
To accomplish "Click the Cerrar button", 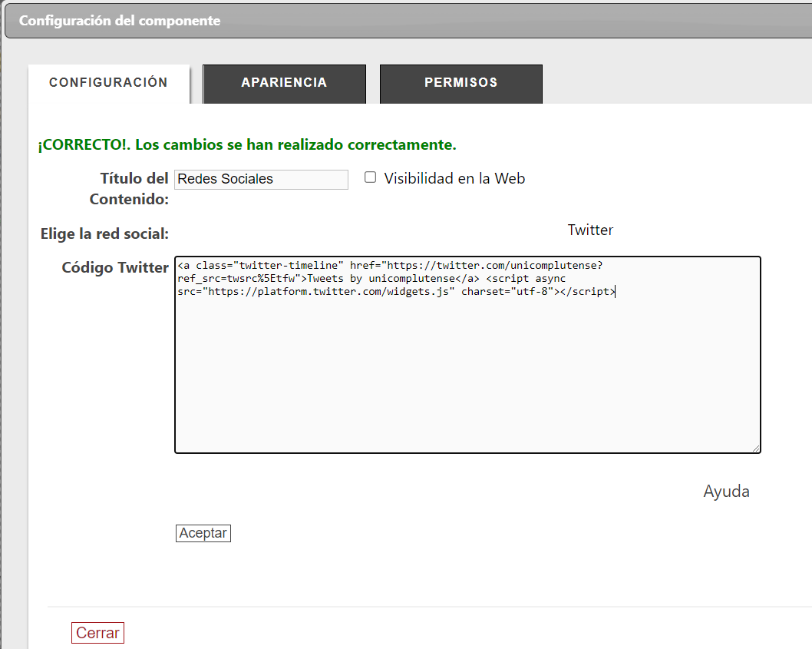I will point(97,633).
